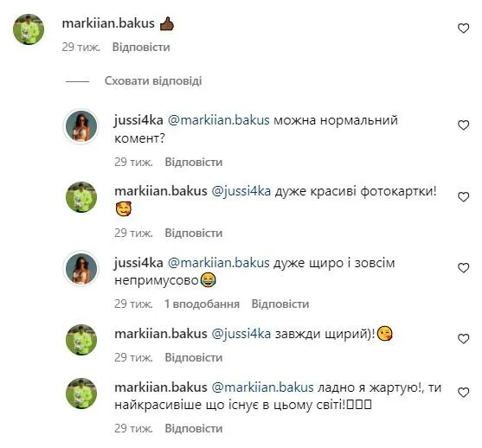Open markiian.bakus avatar on top comment
Image resolution: width=482 pixels, height=448 pixels.
(x=29, y=29)
